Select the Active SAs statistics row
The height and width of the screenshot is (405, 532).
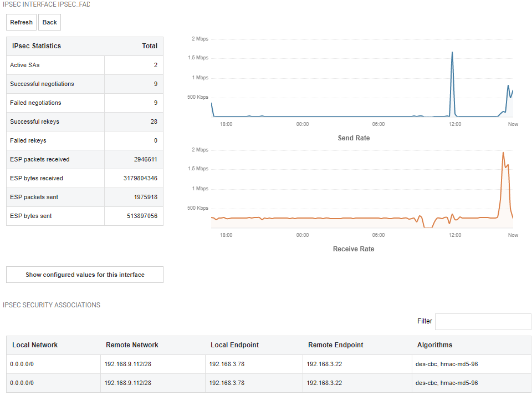coord(85,65)
